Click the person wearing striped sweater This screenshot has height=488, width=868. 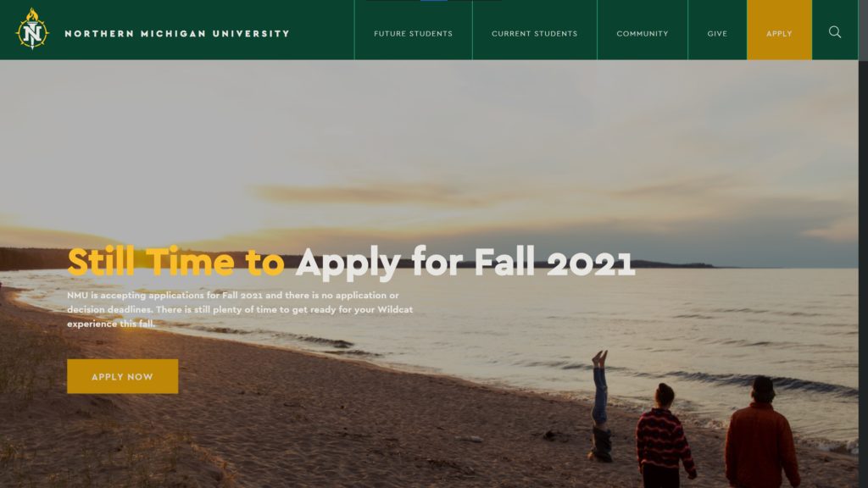[664, 436]
